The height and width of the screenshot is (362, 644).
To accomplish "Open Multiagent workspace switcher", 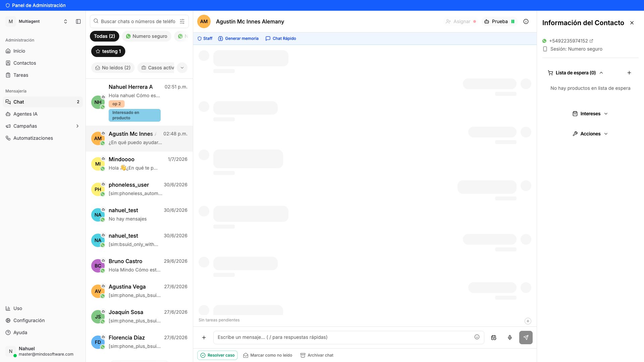I will [x=38, y=21].
